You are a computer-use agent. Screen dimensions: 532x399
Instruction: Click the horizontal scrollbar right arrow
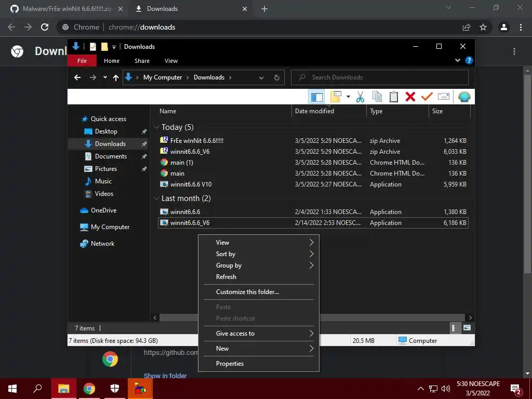click(470, 317)
